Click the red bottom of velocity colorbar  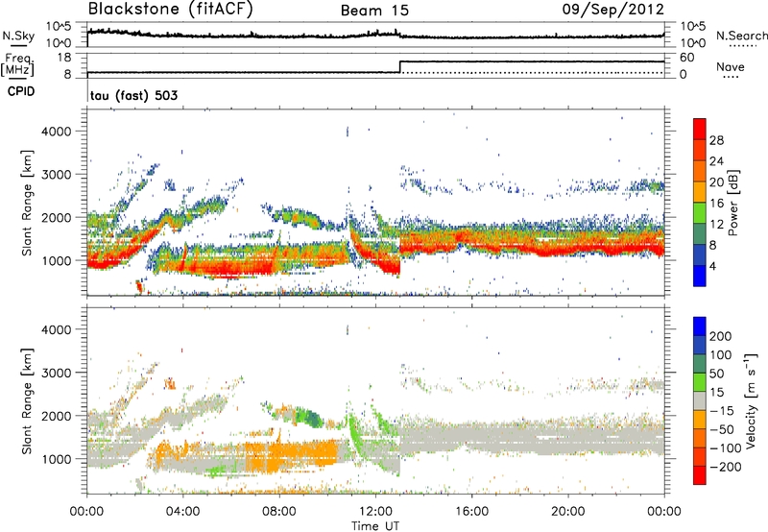[700, 475]
